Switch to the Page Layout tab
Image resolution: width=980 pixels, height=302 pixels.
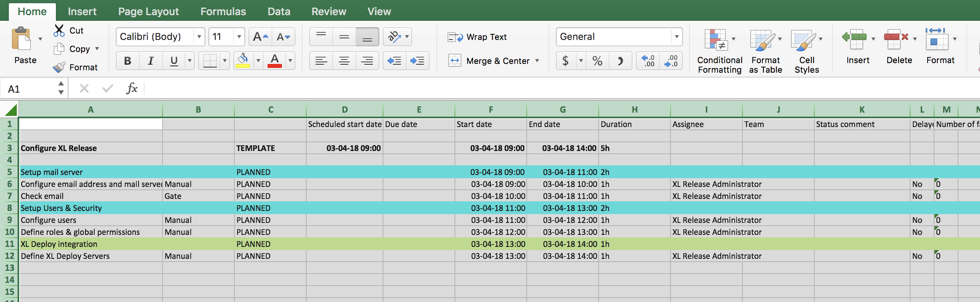(149, 12)
